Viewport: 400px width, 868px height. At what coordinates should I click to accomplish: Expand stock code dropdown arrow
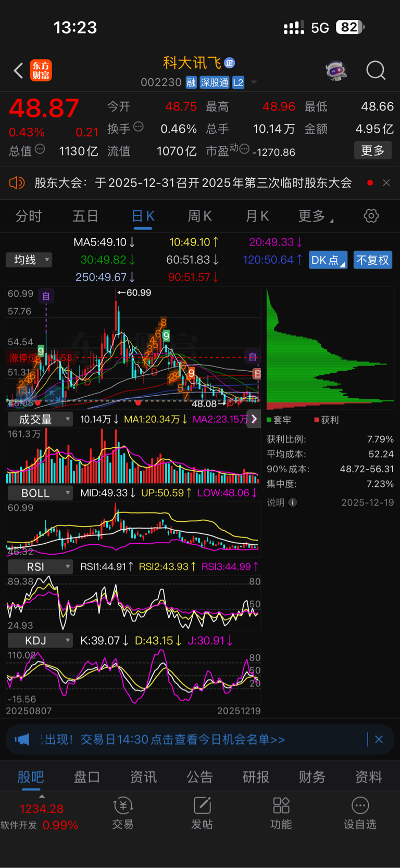click(x=254, y=82)
